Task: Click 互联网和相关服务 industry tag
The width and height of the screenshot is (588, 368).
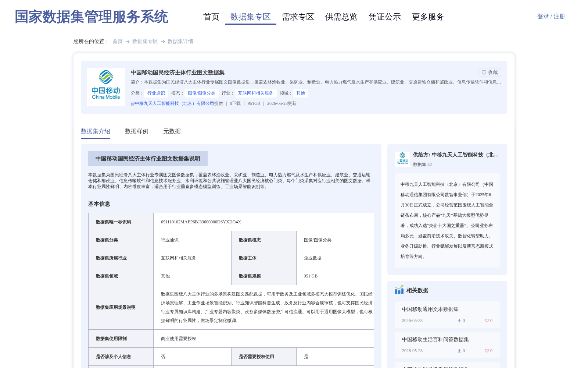Action: [x=256, y=93]
